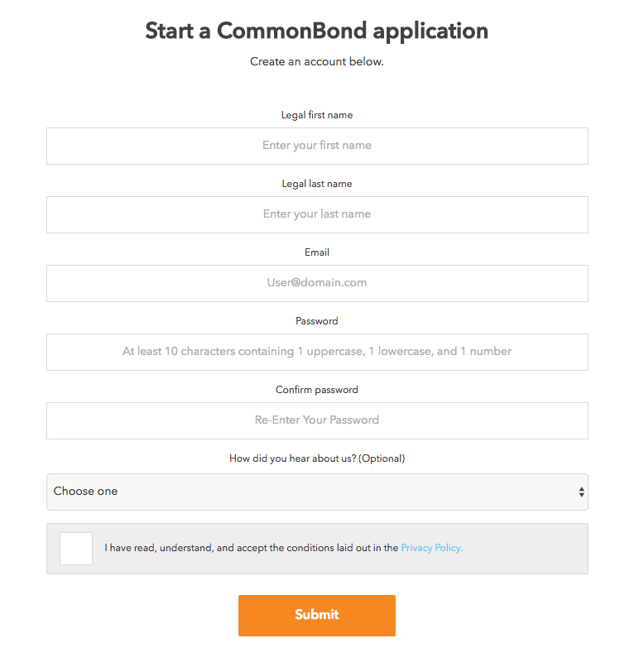Click the 'How did you hear about us? (Optional)' label
The height and width of the screenshot is (648, 644).
(x=317, y=458)
